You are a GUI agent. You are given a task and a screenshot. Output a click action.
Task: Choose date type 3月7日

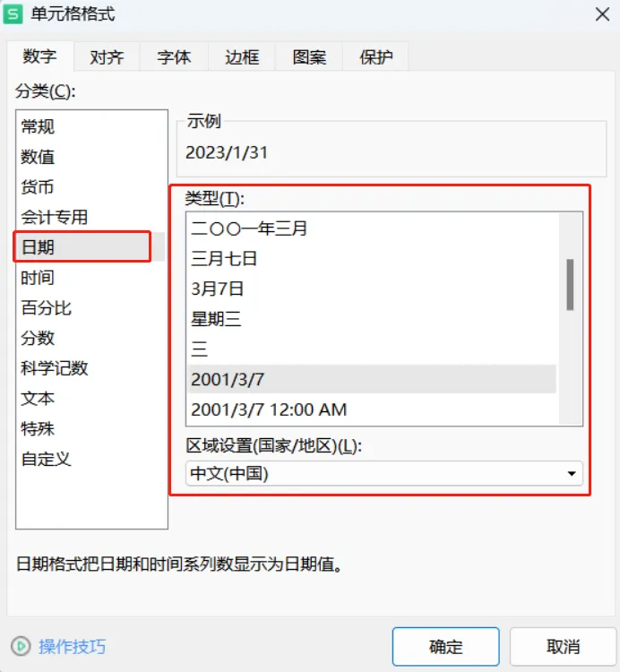pos(373,289)
